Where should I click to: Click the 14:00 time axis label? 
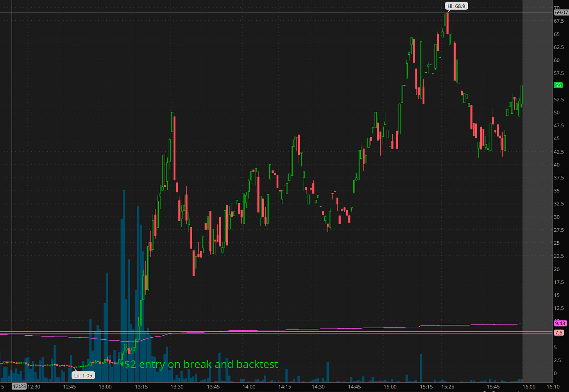click(x=249, y=387)
